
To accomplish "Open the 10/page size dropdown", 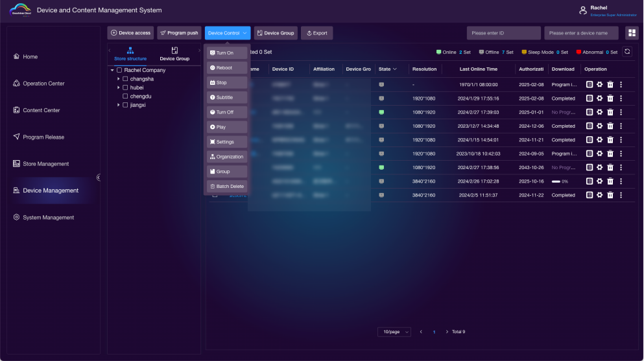I will tap(394, 332).
